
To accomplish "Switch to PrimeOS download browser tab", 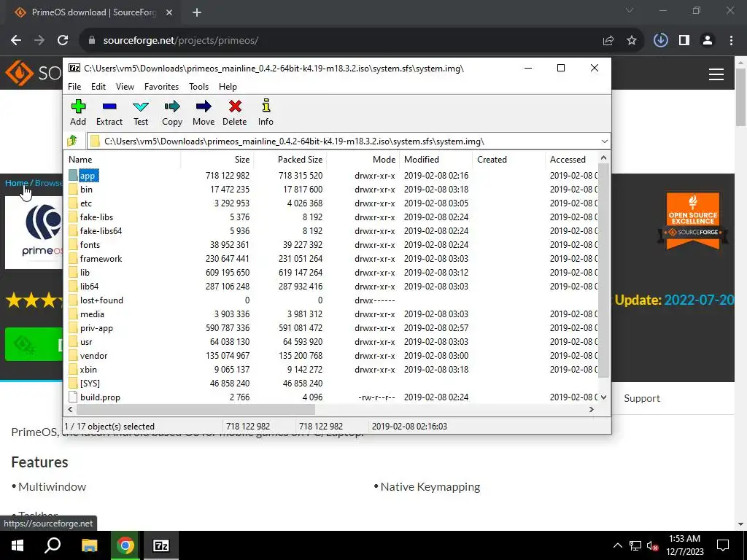I will coord(93,12).
